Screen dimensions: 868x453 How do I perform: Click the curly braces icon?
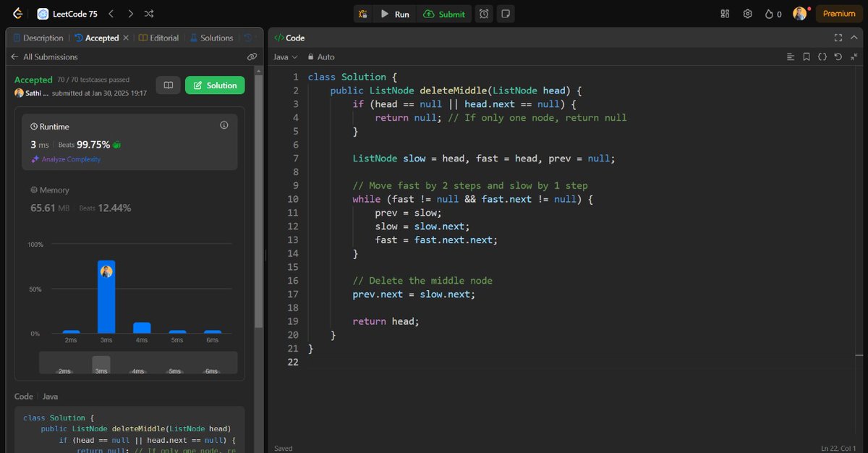[822, 56]
